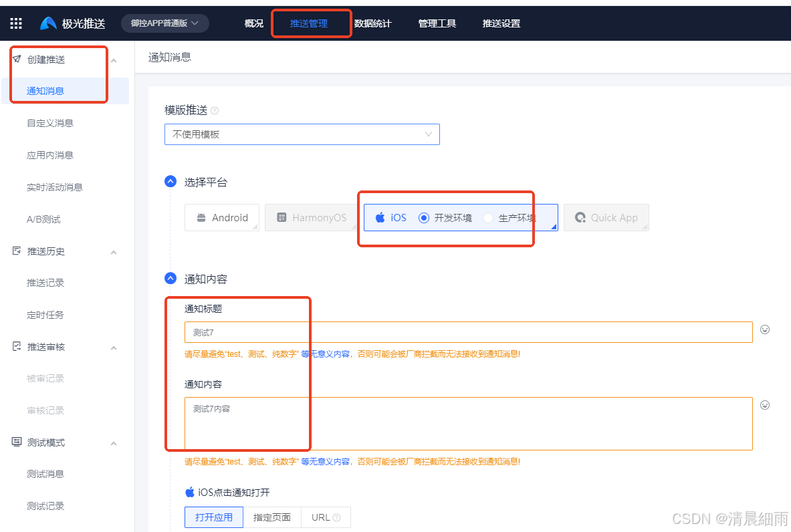Viewport: 791px width, 532px height.
Task: Click the help icon inside the URL tab
Action: pyautogui.click(x=337, y=518)
